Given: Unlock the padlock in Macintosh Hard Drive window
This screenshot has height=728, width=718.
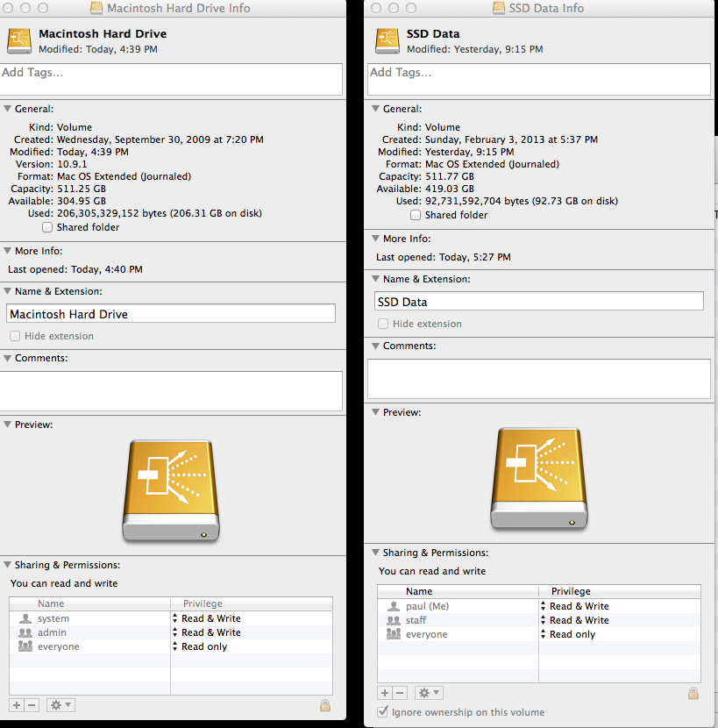Looking at the screenshot, I should (x=325, y=706).
